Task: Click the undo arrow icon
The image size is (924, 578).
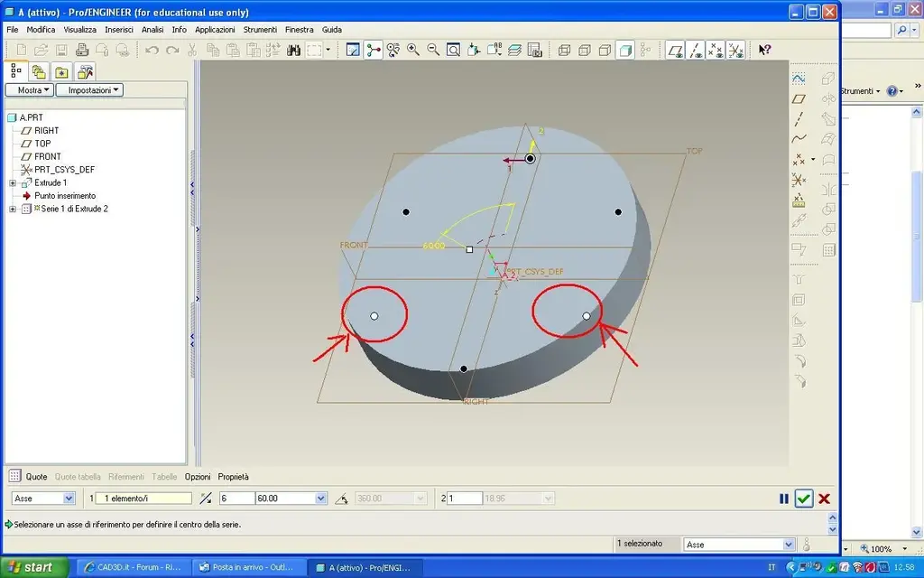Action: click(152, 51)
